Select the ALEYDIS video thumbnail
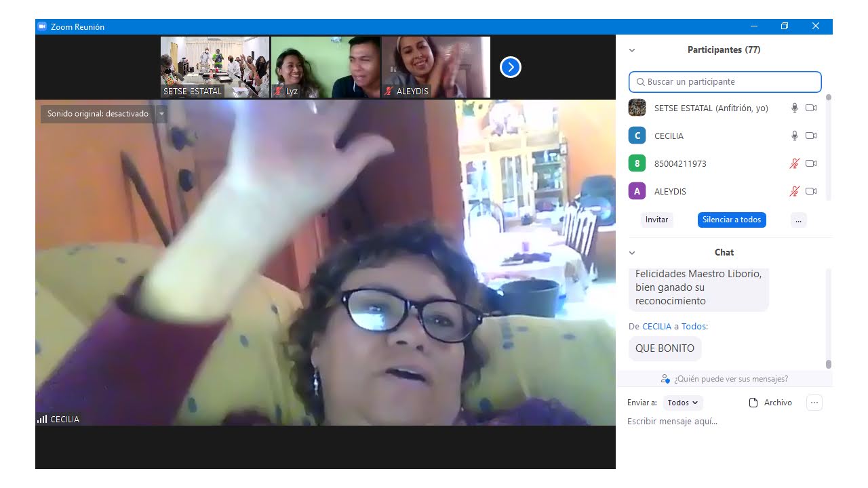This screenshot has width=868, height=488. [436, 67]
